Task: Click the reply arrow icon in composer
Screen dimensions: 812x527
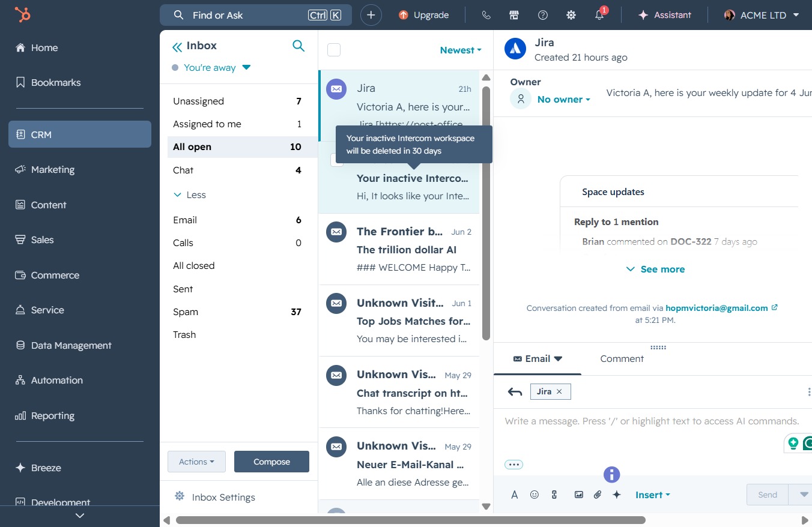Action: pos(515,392)
